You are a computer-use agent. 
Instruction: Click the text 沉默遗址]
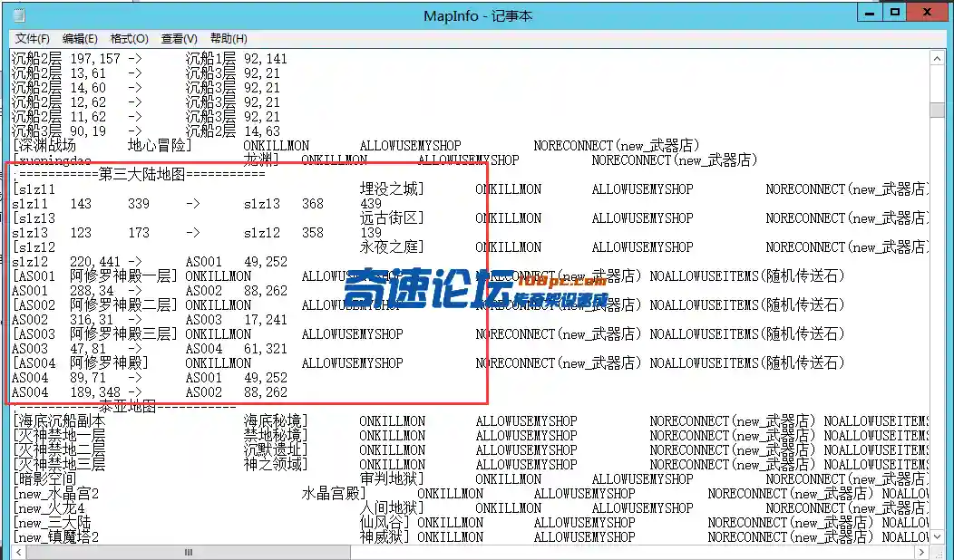[276, 450]
